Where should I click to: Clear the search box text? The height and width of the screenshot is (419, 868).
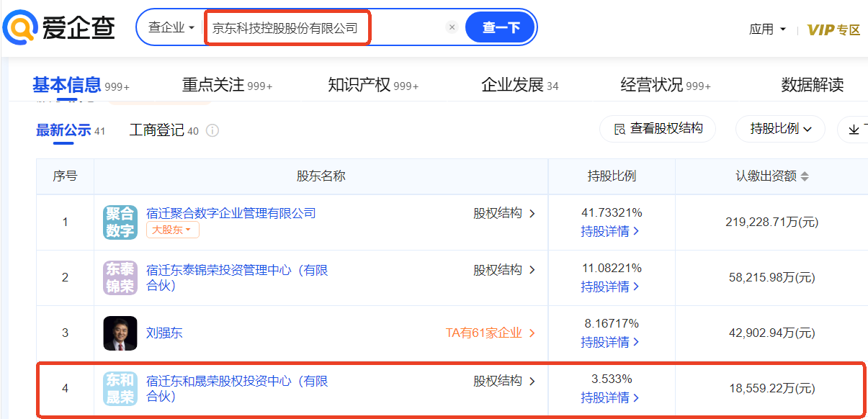(452, 27)
